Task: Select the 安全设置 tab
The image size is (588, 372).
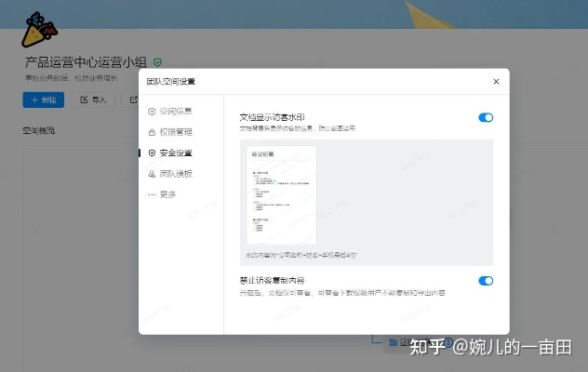Action: click(175, 153)
